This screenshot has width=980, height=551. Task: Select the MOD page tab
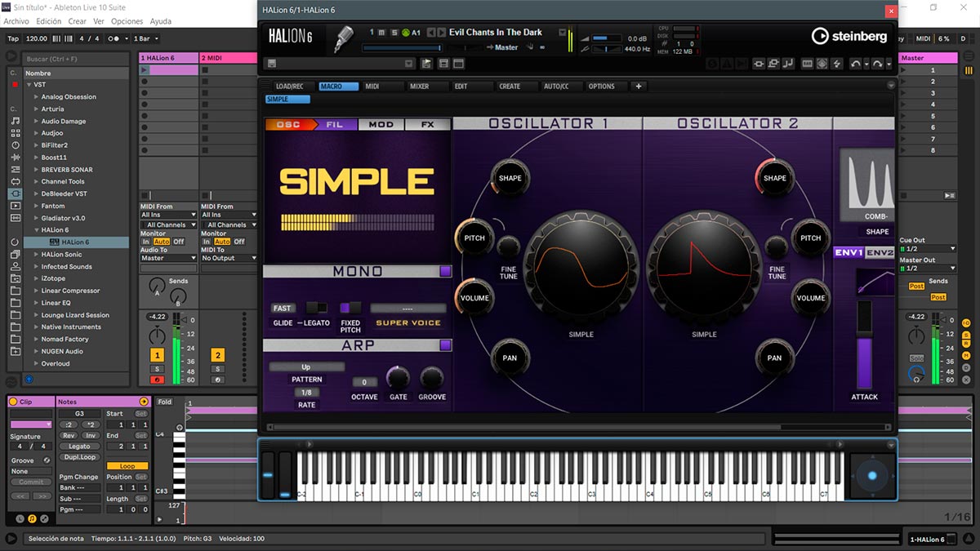pyautogui.click(x=381, y=125)
